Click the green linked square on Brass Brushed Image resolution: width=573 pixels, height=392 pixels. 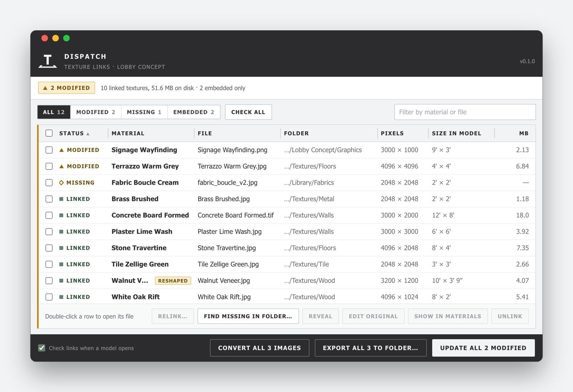pyautogui.click(x=61, y=199)
